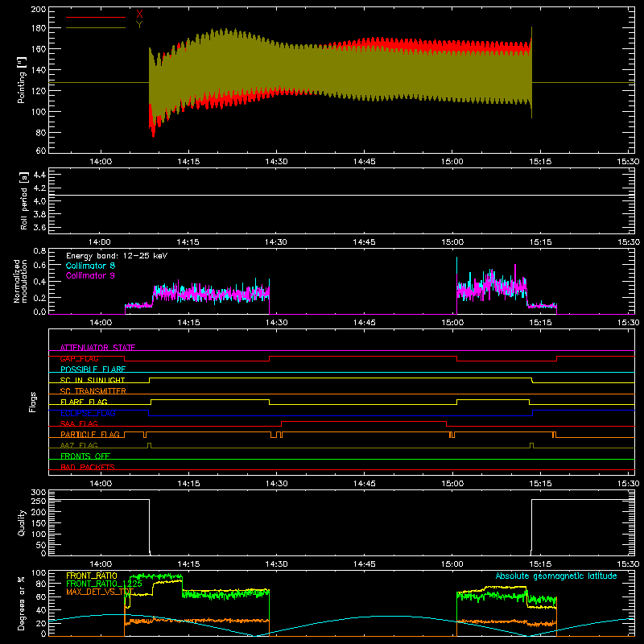644x644 pixels.
Task: Click the 60 tick label on Pointing axis
Action: pyautogui.click(x=41, y=151)
